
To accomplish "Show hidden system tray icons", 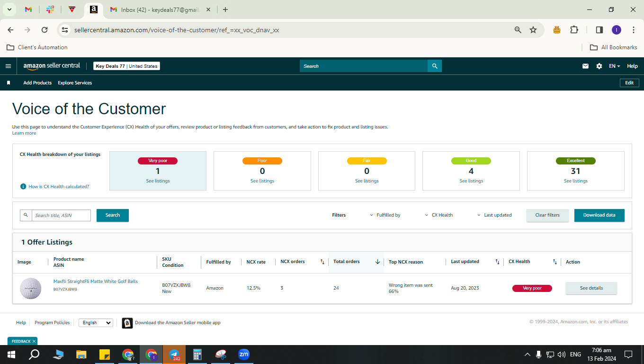I will (x=527, y=355).
